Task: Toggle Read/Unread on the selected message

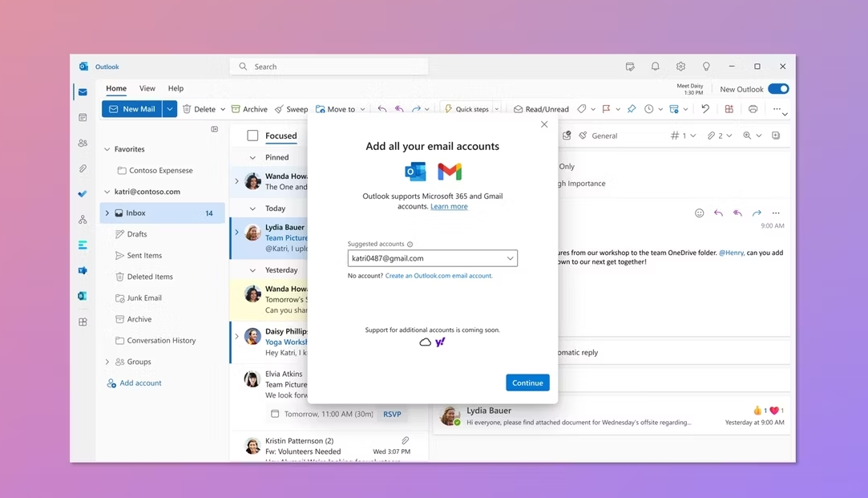Action: tap(541, 109)
